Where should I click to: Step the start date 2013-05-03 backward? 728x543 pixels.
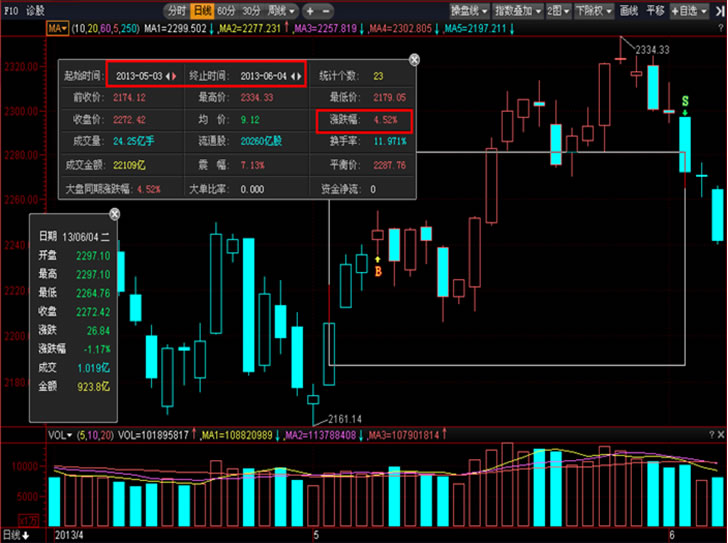(x=168, y=76)
